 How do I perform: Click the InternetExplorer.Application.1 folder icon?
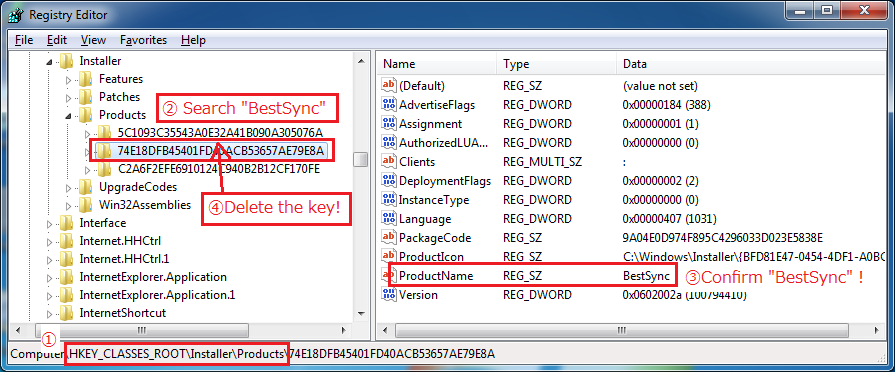[66, 295]
